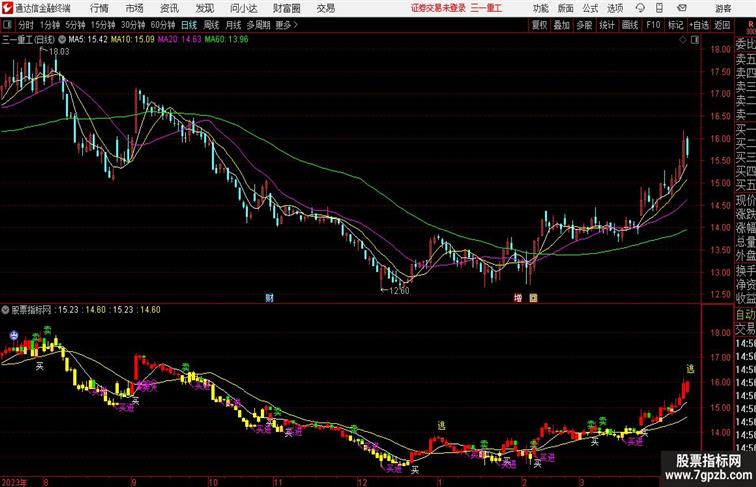Toggle the side panel icon at chart top right

(695, 40)
